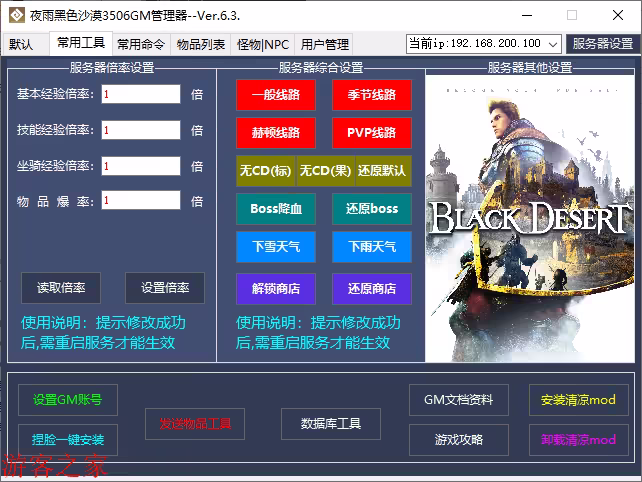Screen dimensions: 642x482
Task: Trigger the 下雪天气 weather button
Action: coord(275,247)
